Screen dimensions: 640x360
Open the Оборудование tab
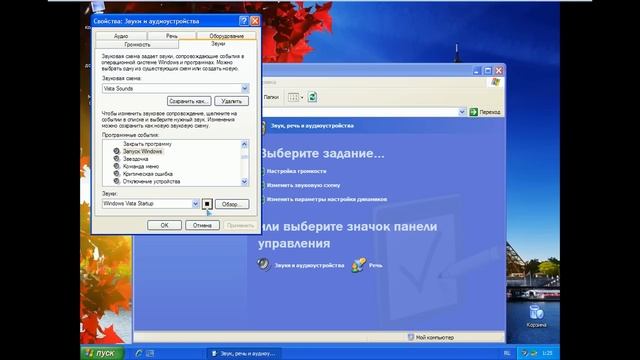(x=227, y=36)
